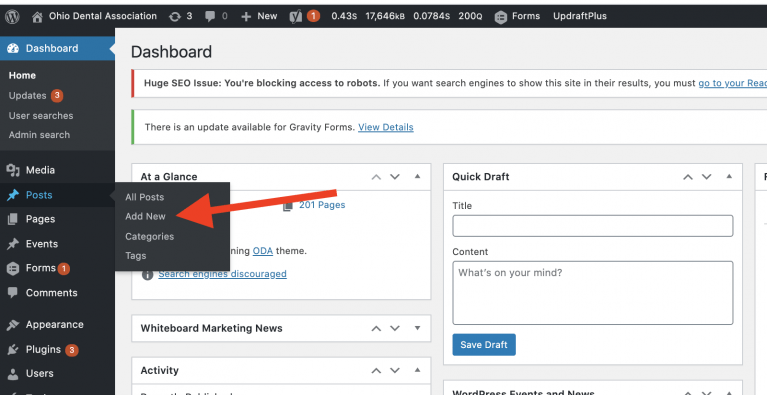Image resolution: width=767 pixels, height=395 pixels.
Task: Open All Posts from Posts submenu
Action: tap(144, 198)
